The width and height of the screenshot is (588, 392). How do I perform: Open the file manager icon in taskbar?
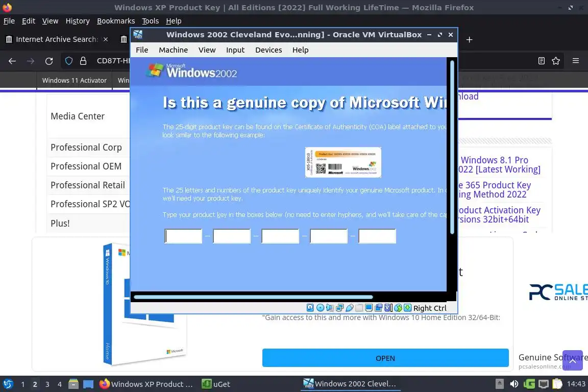73,384
